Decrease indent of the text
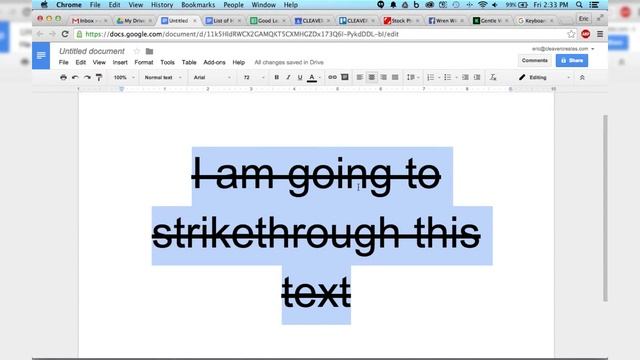Screen dimensions: 640x360 point(465,77)
